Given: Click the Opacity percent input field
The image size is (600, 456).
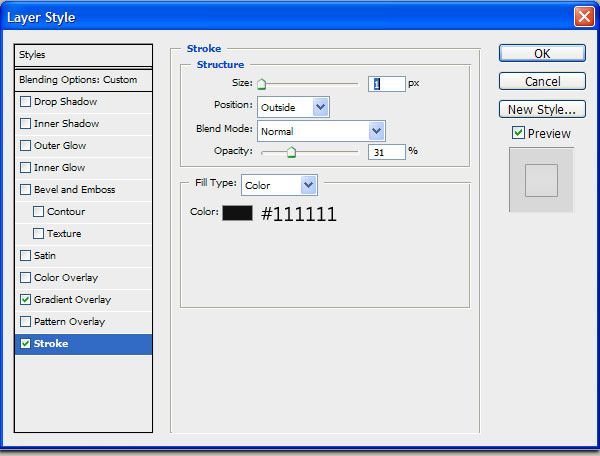Looking at the screenshot, I should [386, 152].
